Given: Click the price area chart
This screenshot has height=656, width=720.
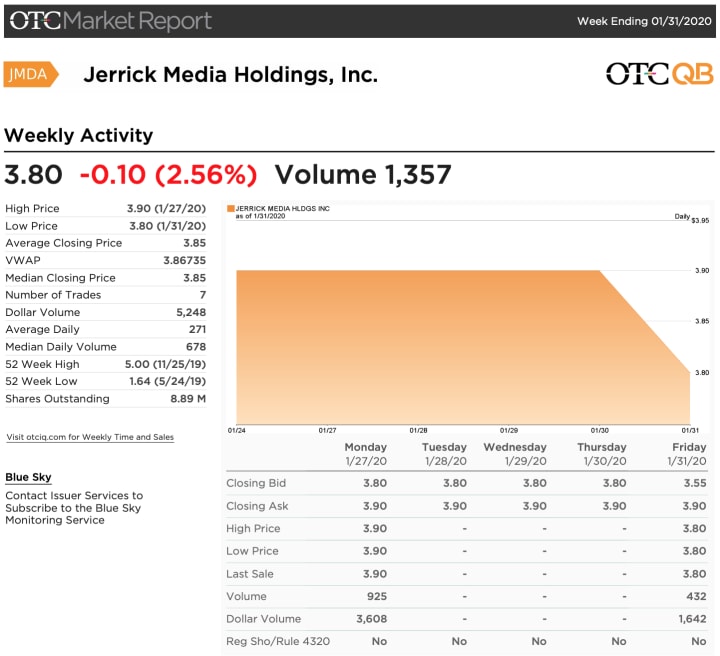Looking at the screenshot, I should click(463, 347).
